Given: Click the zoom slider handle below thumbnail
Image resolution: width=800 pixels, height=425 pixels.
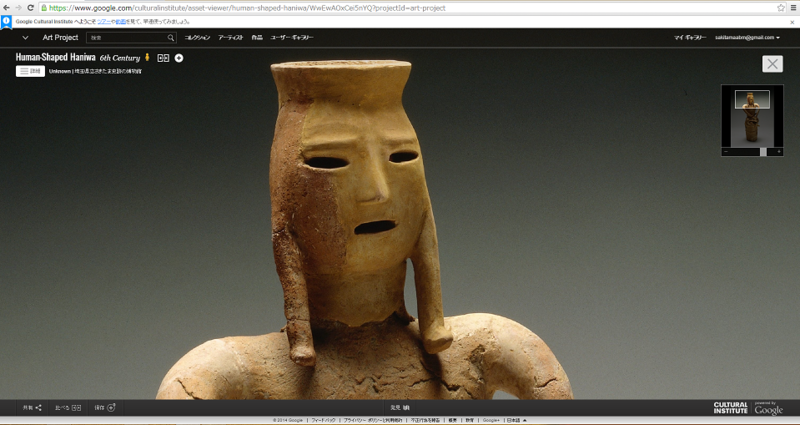Looking at the screenshot, I should tap(763, 152).
